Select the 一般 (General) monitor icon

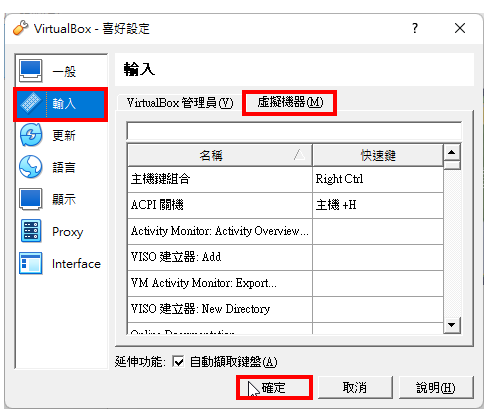(30, 71)
